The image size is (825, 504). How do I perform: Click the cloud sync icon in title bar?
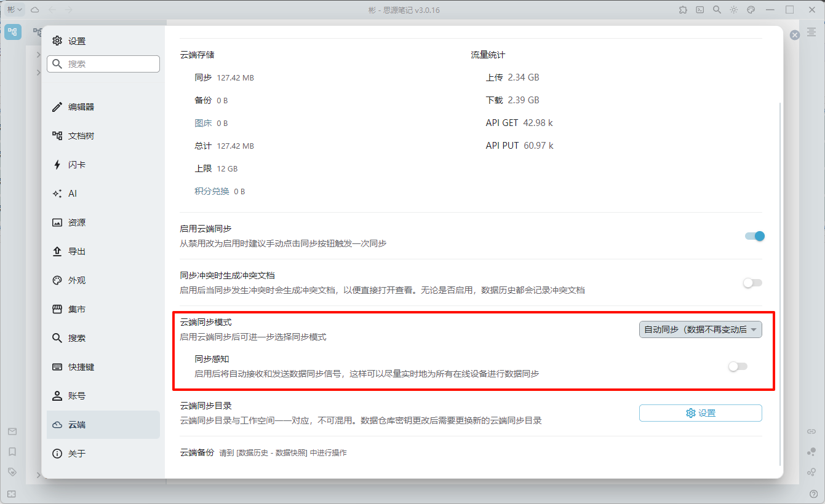click(35, 10)
